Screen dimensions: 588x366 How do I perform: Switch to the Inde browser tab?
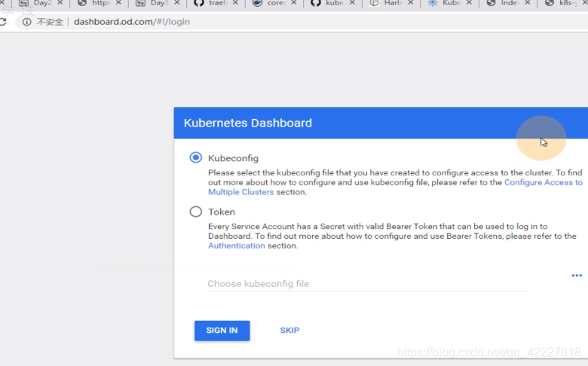tap(503, 3)
